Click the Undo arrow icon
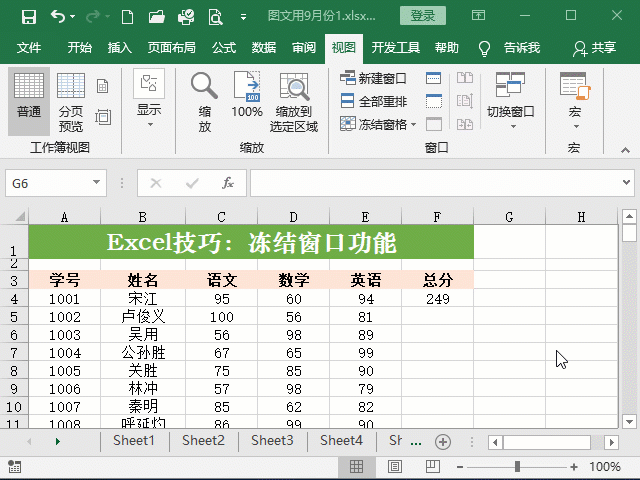The width and height of the screenshot is (640, 480). (57, 16)
